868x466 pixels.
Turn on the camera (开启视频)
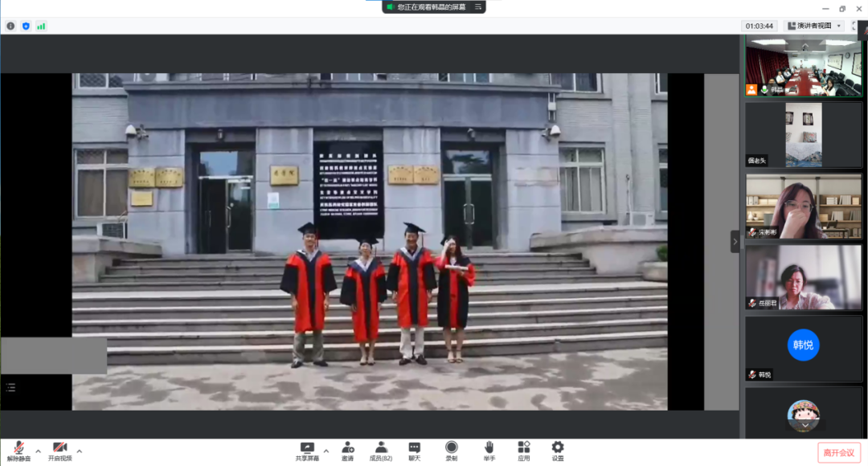59,450
